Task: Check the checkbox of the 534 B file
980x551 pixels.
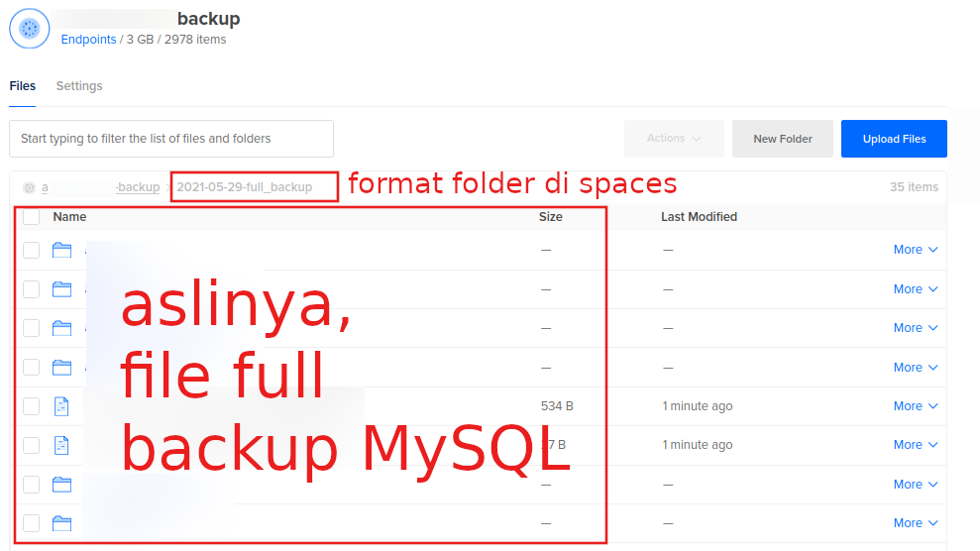Action: tap(32, 406)
